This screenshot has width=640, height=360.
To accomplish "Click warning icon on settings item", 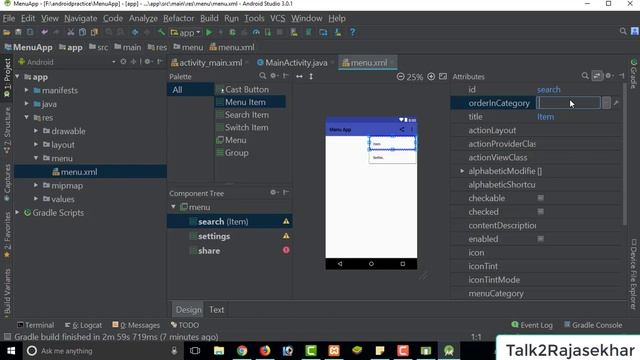I will (x=286, y=236).
